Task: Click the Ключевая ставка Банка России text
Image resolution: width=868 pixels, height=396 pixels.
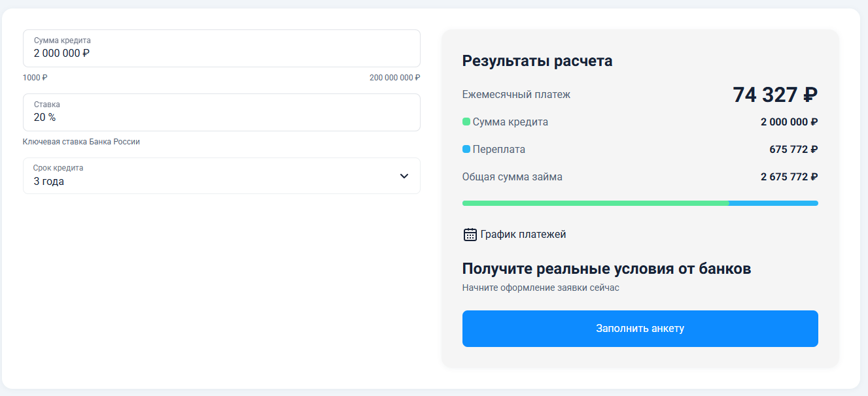Action: pyautogui.click(x=81, y=142)
